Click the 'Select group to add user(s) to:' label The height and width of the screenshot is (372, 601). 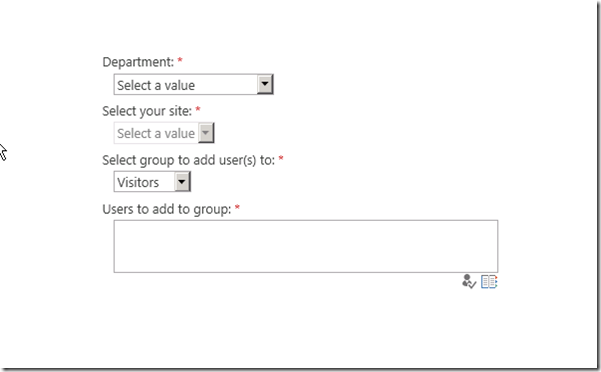point(189,160)
